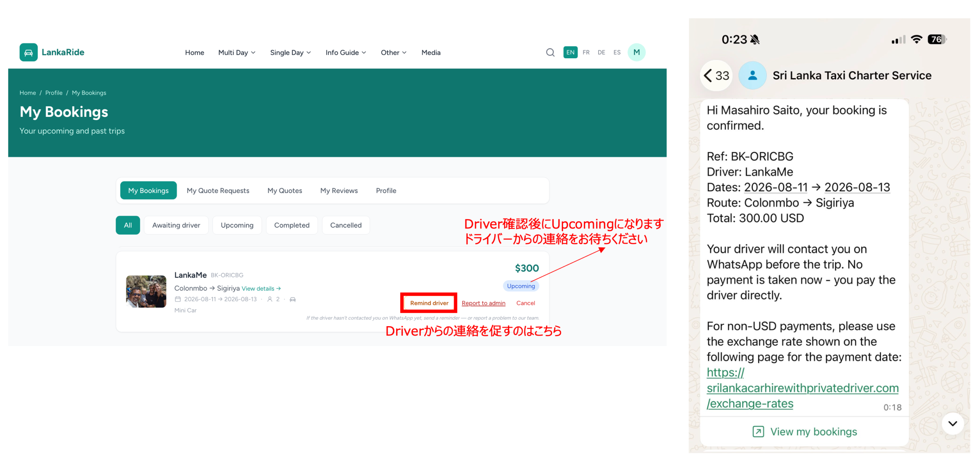Click the $300 price
The image size is (980, 466).
(527, 268)
